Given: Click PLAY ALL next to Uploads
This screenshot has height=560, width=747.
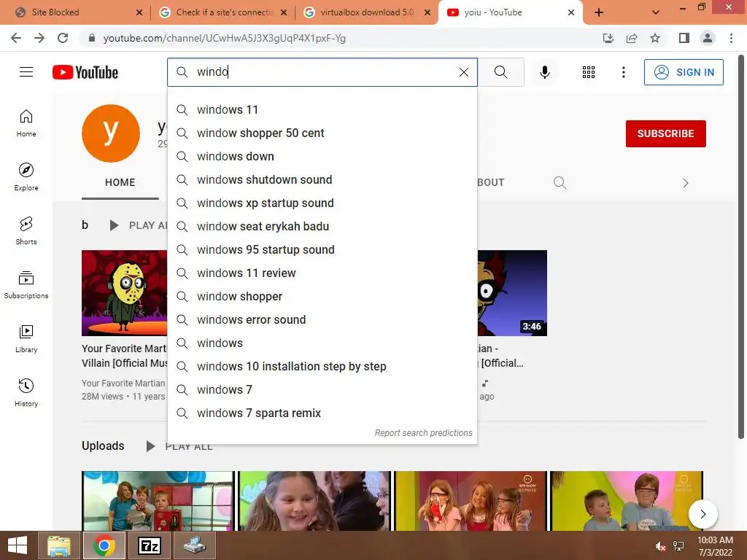Looking at the screenshot, I should 179,447.
